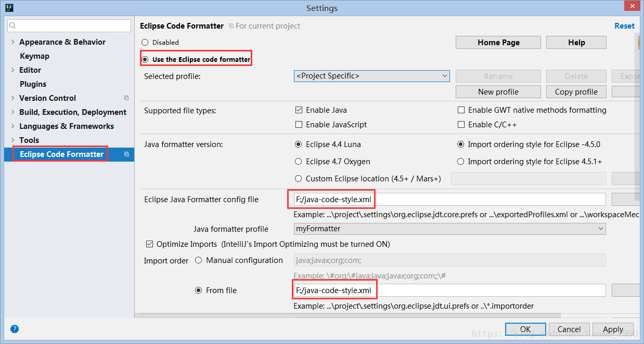This screenshot has height=344, width=644.
Task: Toggle the Enable Java checkbox
Action: tap(299, 110)
